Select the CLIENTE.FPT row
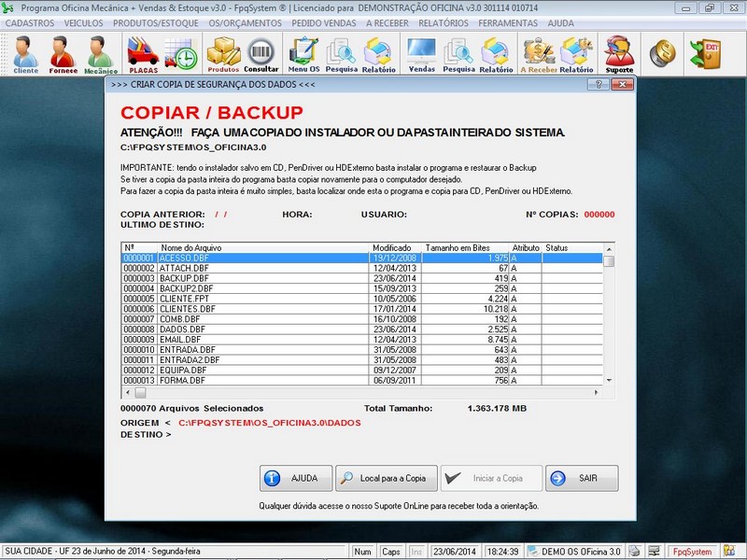Screen dimensions: 747x560 [x=362, y=299]
